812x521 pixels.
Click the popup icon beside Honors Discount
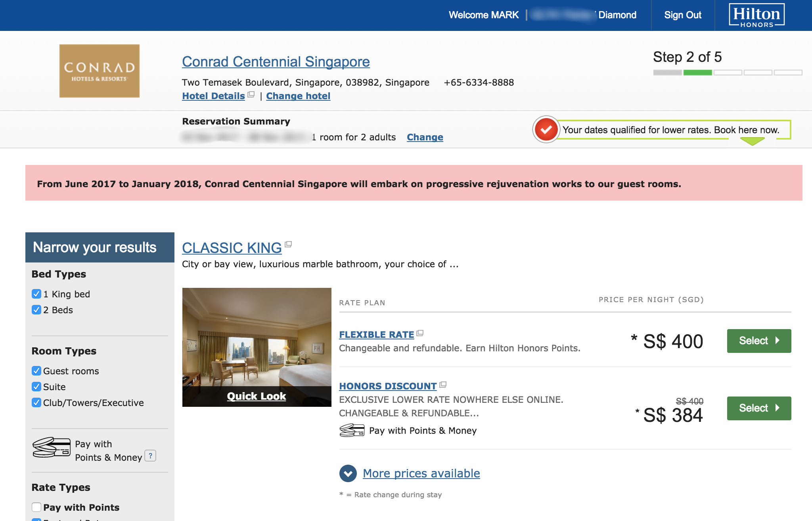tap(443, 385)
